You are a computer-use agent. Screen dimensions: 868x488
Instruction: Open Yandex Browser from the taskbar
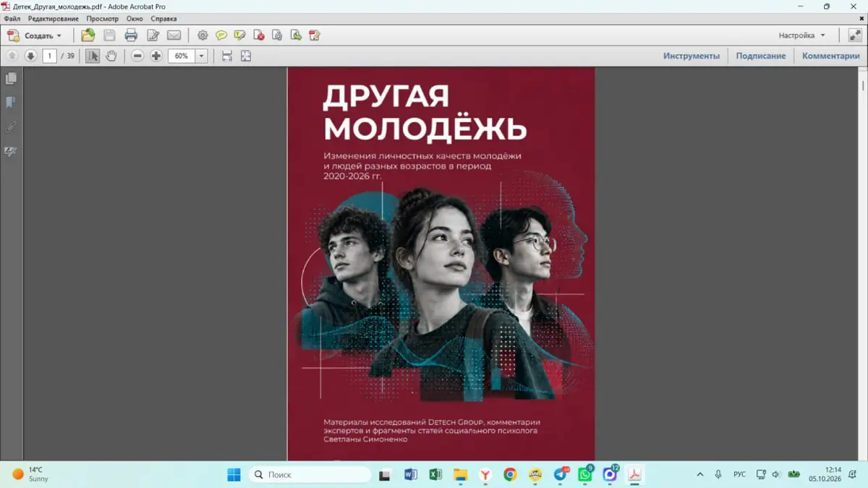click(x=485, y=474)
